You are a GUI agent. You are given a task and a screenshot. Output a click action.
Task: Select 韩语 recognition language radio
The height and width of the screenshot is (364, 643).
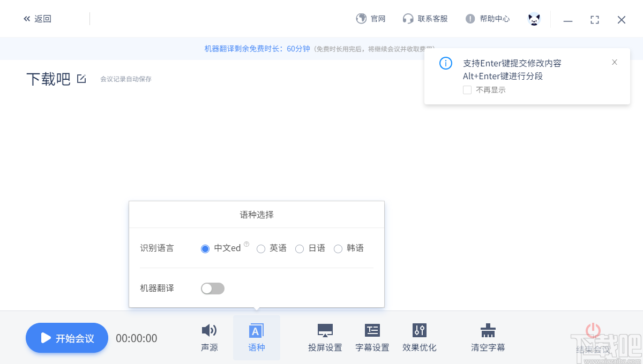[338, 248]
